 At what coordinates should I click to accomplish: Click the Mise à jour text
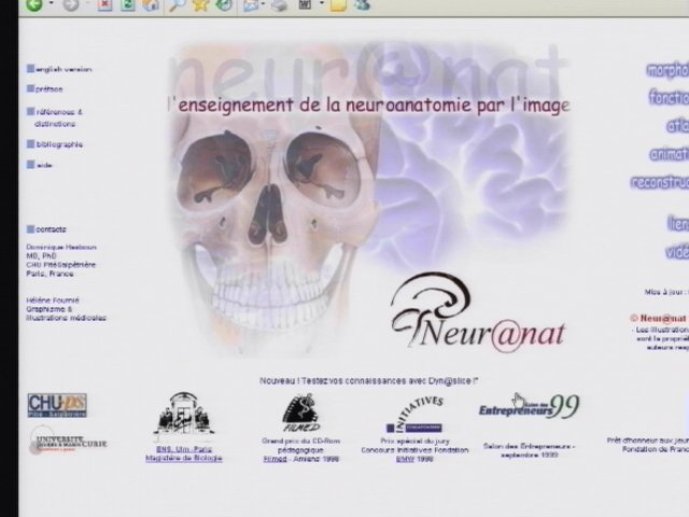pos(666,292)
